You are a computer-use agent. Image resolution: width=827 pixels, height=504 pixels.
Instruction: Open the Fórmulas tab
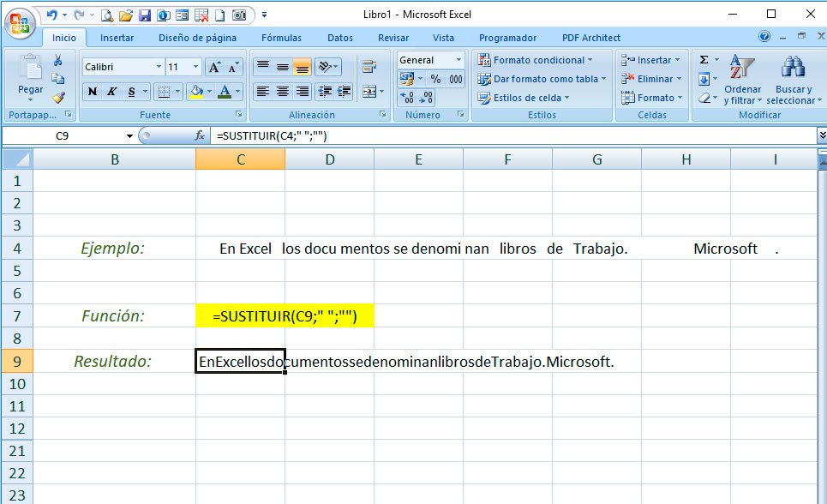(x=282, y=38)
